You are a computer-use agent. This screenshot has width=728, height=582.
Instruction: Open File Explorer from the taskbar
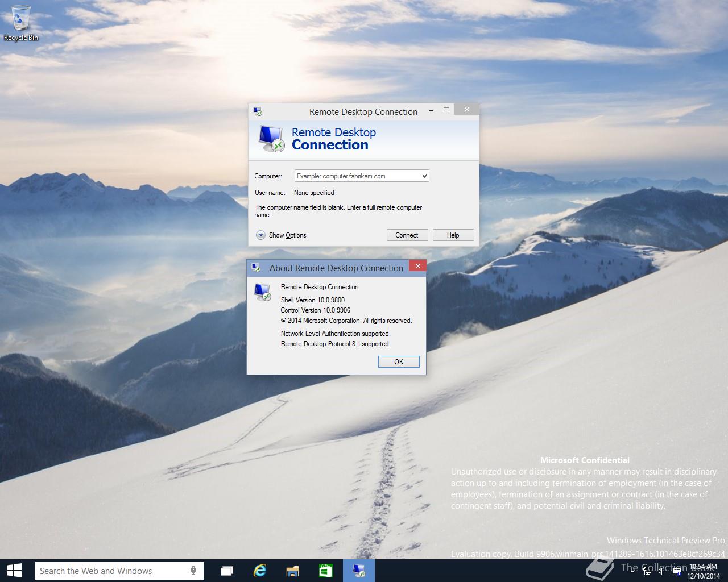tap(293, 571)
